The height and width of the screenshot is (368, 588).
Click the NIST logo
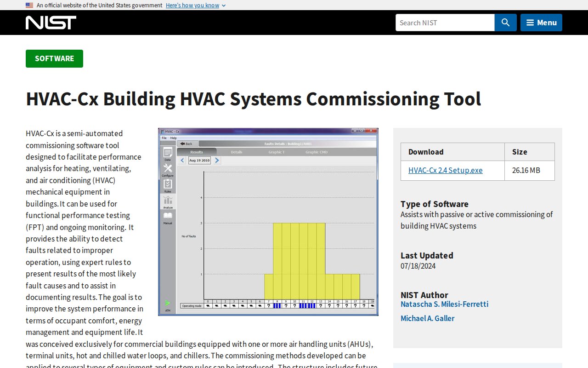(51, 23)
